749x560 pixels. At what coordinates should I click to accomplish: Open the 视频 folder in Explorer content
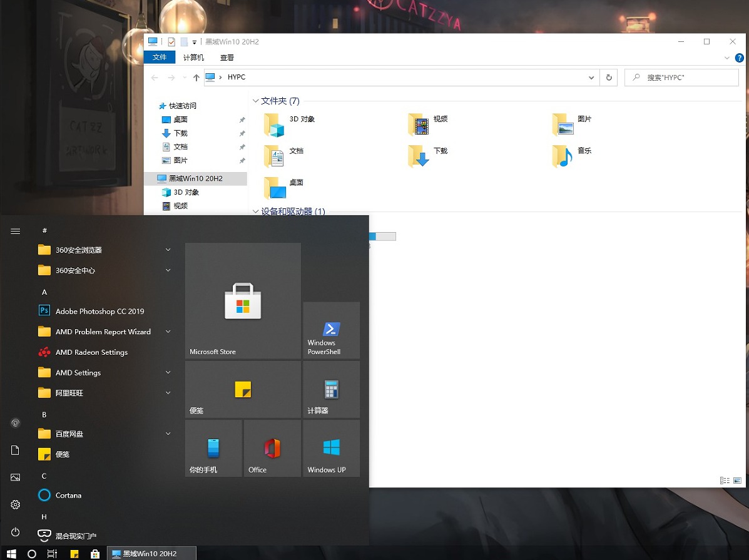428,125
